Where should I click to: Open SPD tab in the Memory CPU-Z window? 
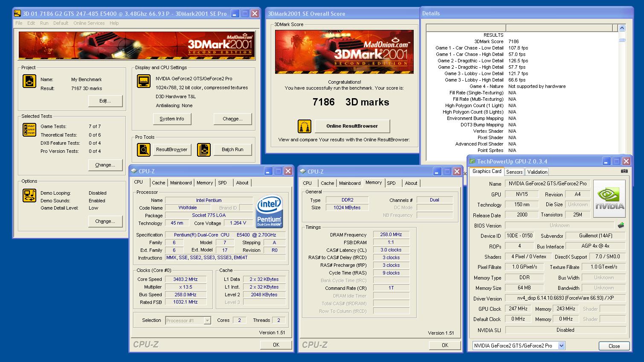(391, 183)
